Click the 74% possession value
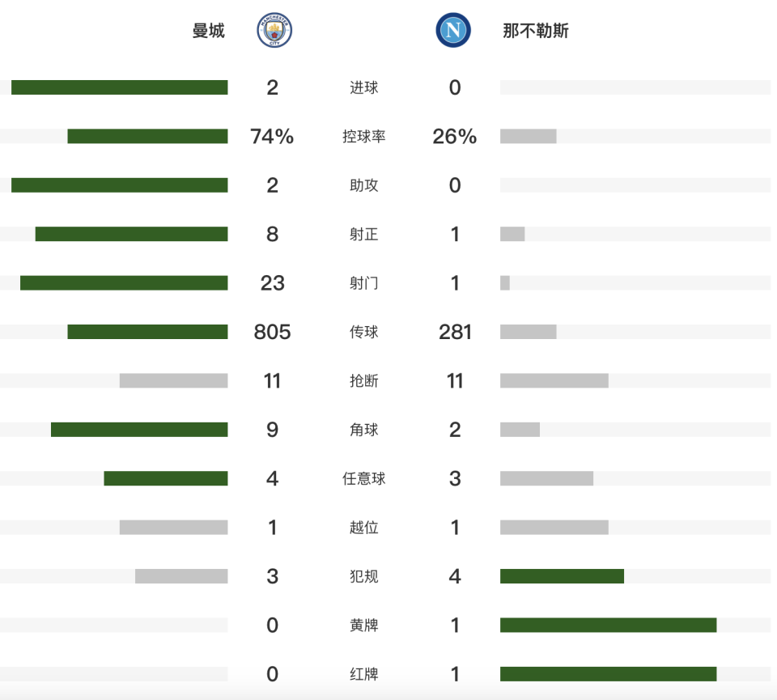The width and height of the screenshot is (777, 700). pyautogui.click(x=272, y=137)
